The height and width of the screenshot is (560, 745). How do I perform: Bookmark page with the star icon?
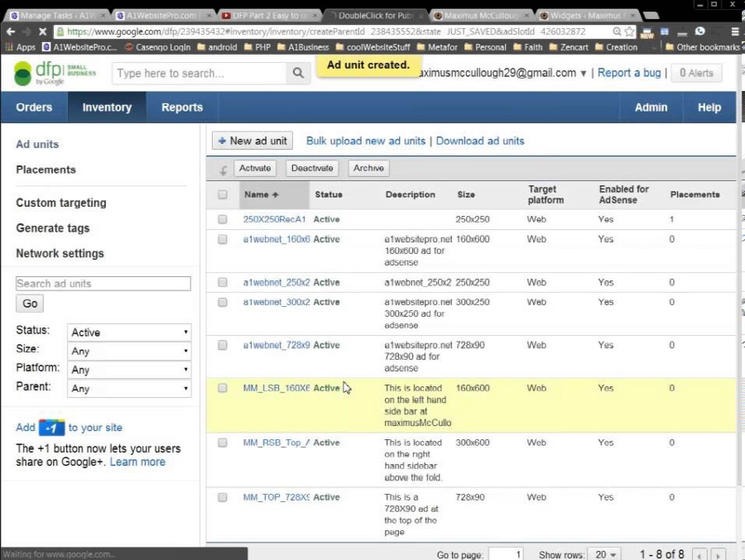(x=630, y=31)
